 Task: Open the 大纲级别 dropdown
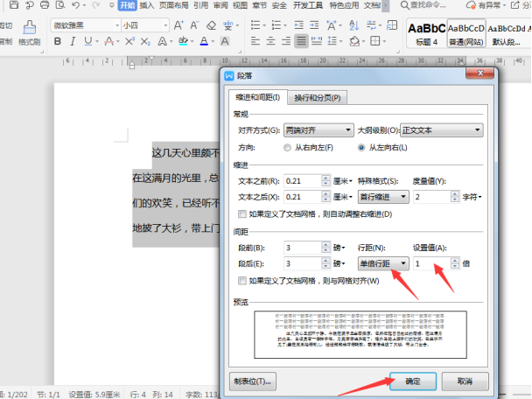click(442, 130)
